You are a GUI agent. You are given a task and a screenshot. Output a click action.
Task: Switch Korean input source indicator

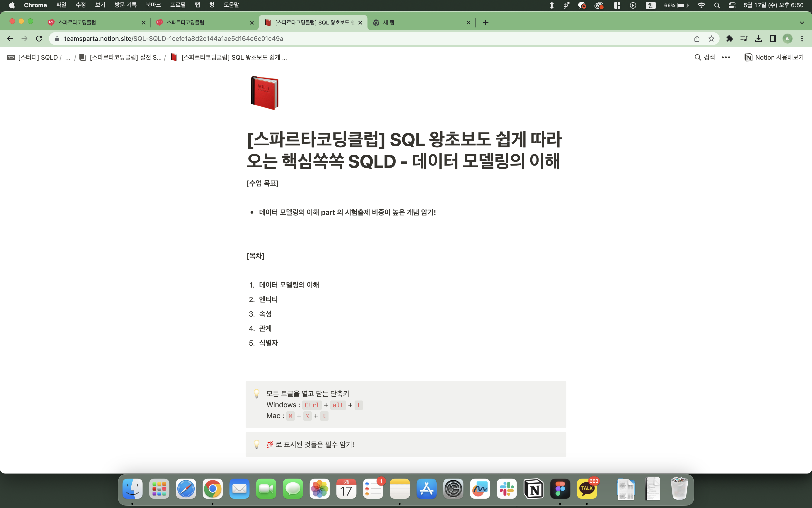click(650, 5)
